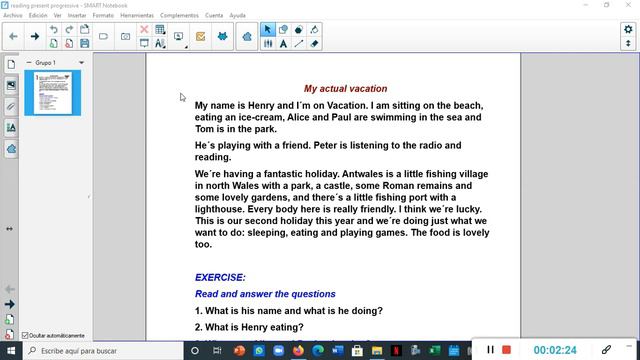This screenshot has height=360, width=640.
Task: Choose the Pens tool
Action: [268, 43]
